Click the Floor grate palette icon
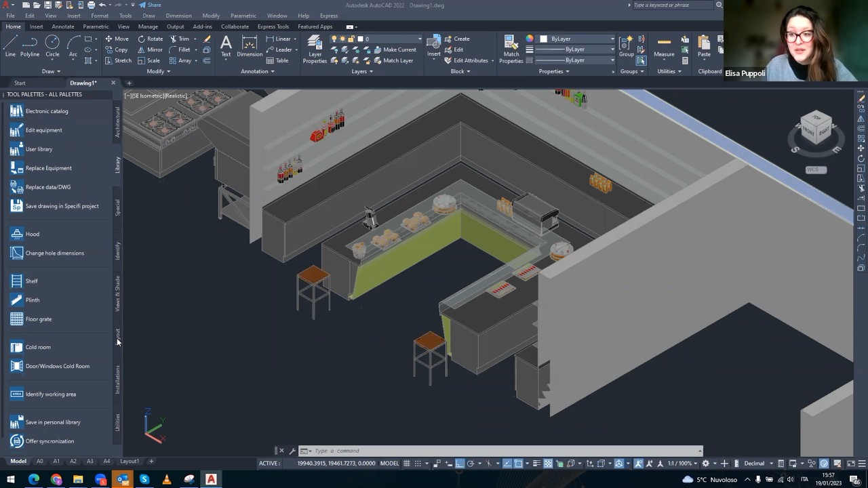 coord(17,319)
